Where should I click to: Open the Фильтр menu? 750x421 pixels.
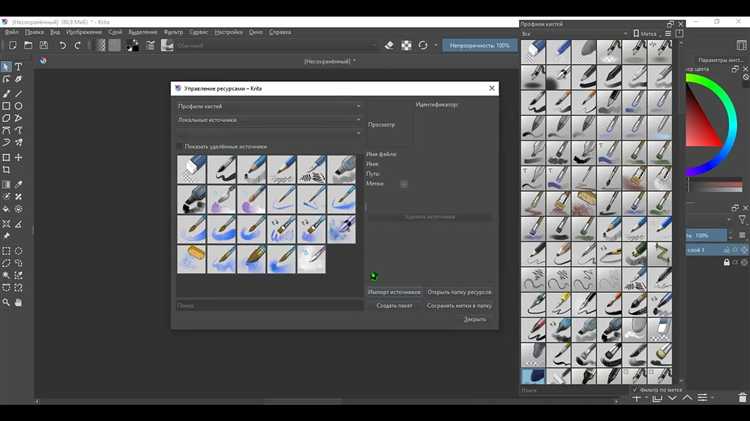pyautogui.click(x=173, y=32)
